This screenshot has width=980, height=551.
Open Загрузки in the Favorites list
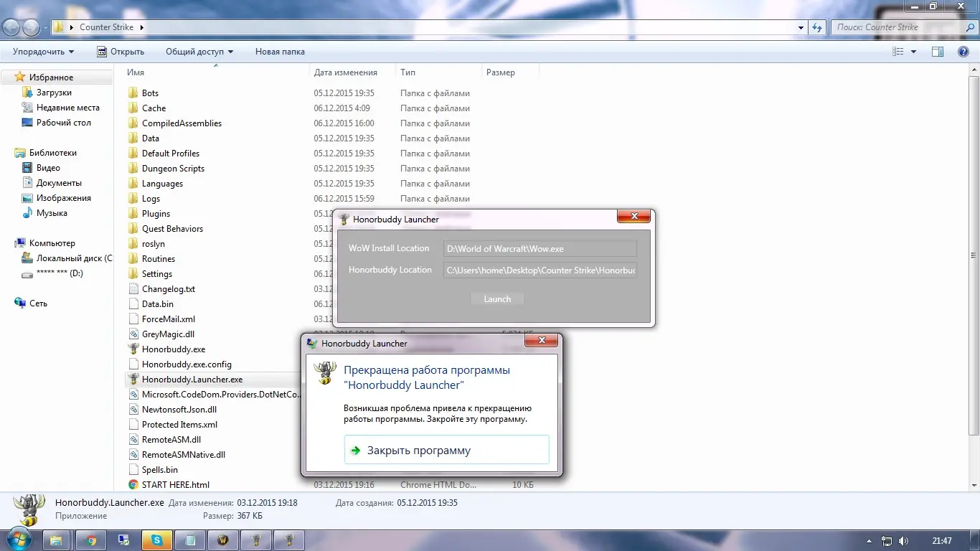(54, 93)
